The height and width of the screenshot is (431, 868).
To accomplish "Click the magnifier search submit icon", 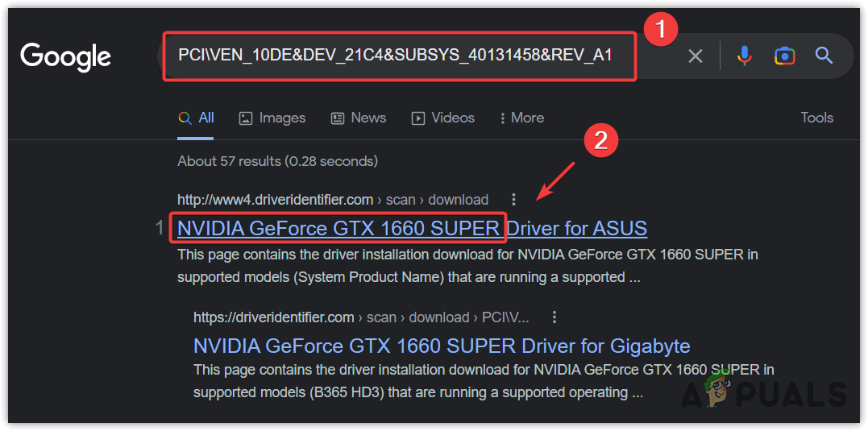I will 824,56.
